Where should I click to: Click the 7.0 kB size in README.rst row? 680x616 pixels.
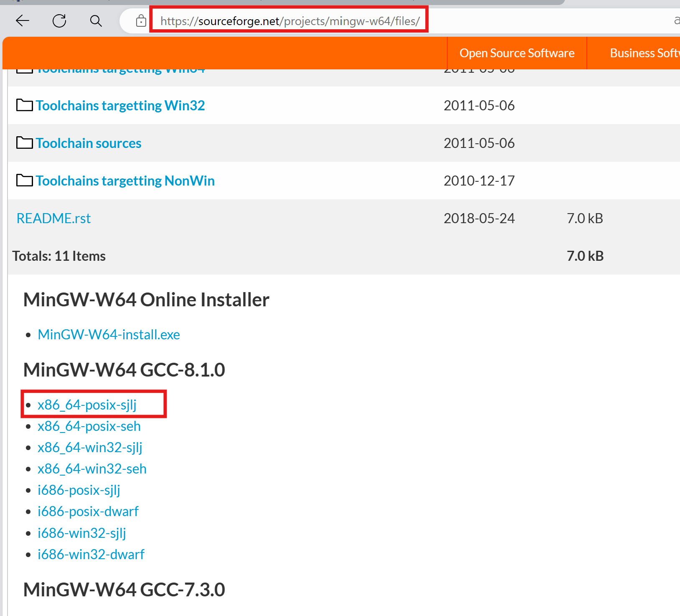point(585,218)
